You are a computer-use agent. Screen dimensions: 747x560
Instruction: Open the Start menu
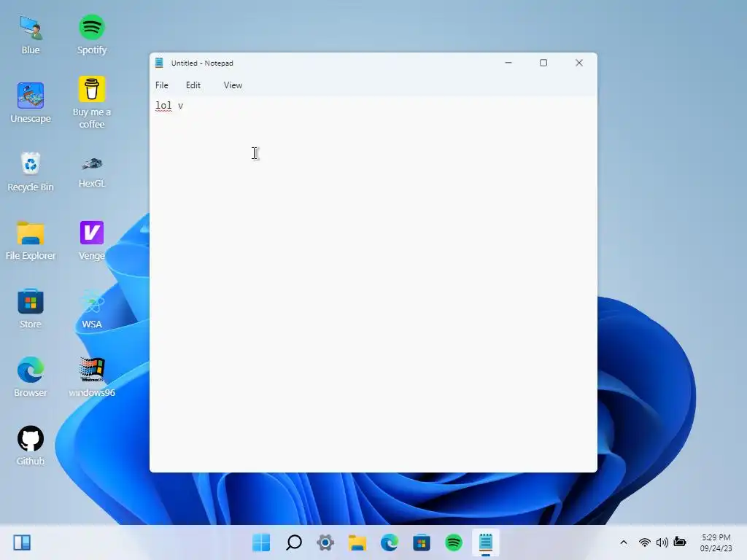261,542
